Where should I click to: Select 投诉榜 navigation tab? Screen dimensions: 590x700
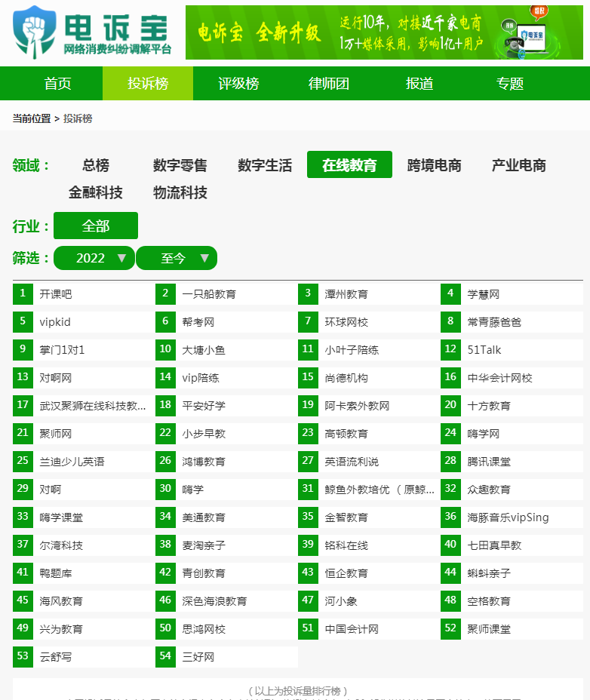pyautogui.click(x=148, y=84)
